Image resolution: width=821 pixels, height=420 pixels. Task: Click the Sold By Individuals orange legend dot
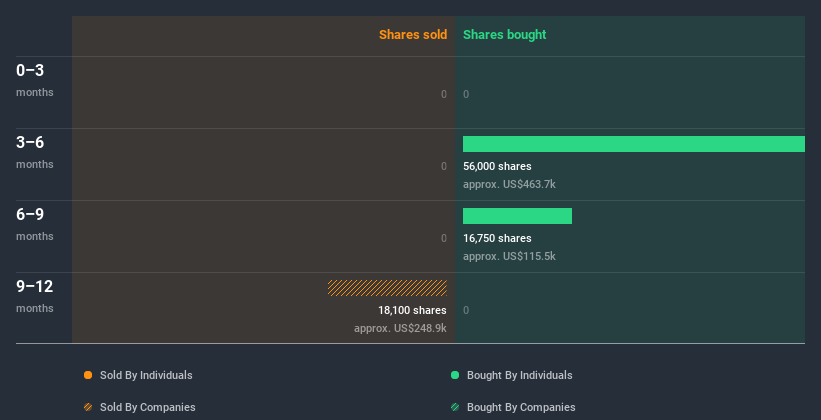[88, 375]
